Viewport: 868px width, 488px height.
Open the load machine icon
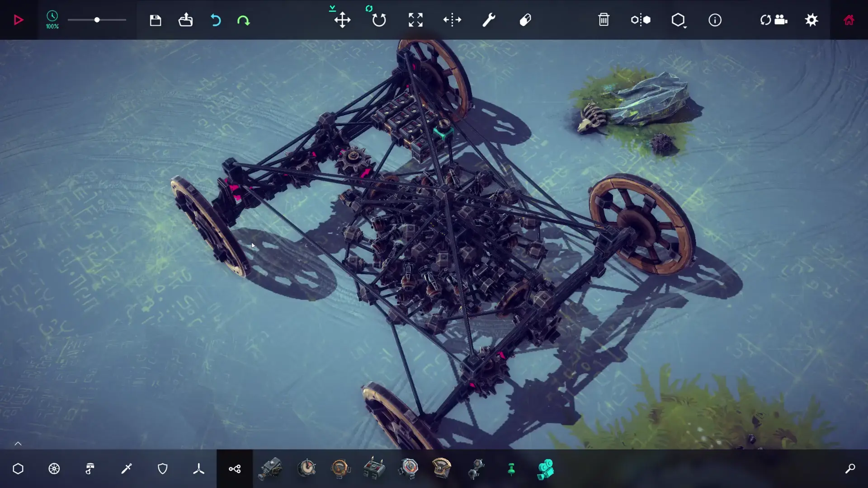point(185,20)
